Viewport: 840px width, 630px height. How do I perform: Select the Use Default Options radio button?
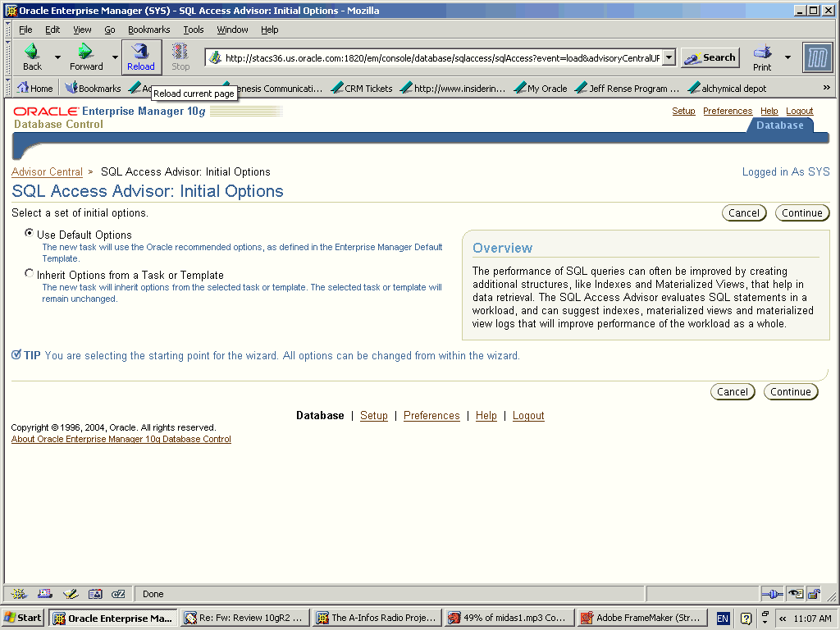(x=30, y=234)
